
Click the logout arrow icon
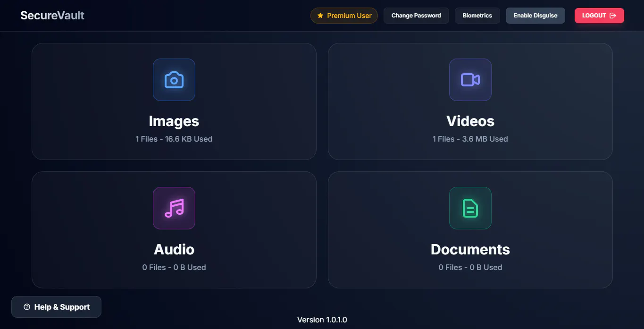pyautogui.click(x=613, y=16)
